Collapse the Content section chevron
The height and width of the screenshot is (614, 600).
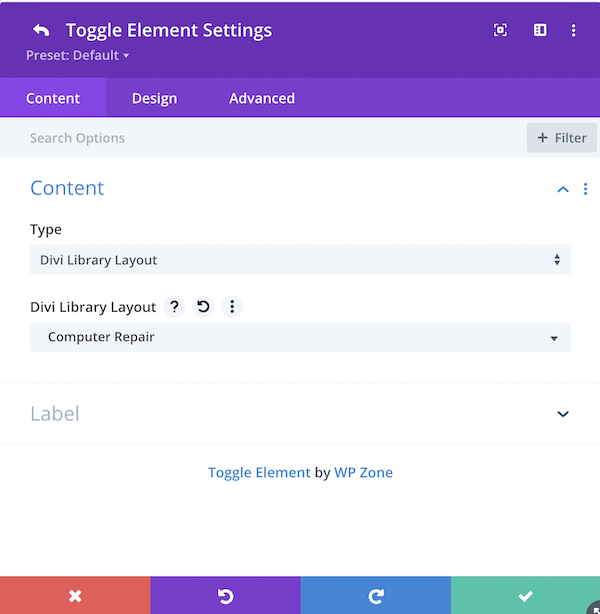pos(563,190)
